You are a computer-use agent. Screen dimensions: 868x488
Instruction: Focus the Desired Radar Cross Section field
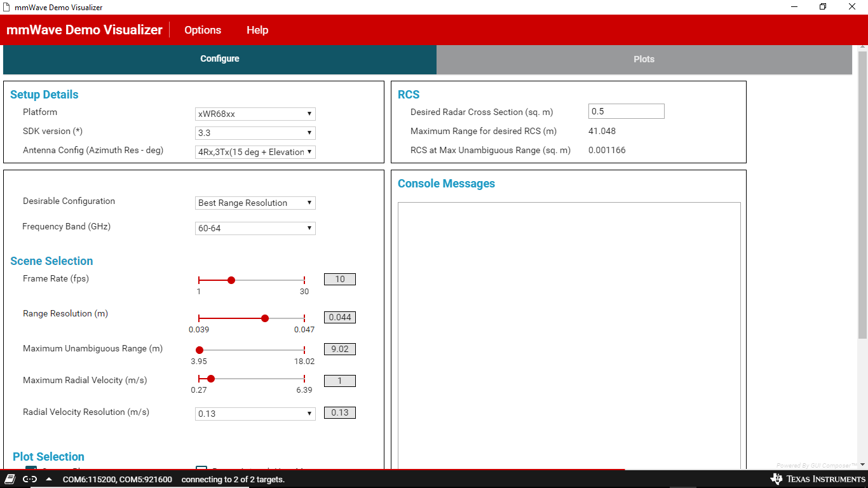(627, 111)
